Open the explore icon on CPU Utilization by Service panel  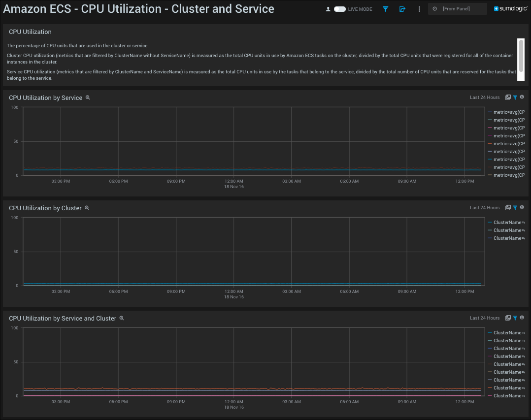coord(508,97)
